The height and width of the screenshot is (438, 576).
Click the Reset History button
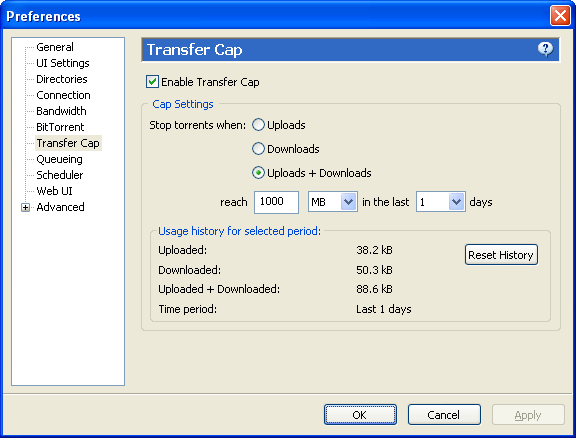501,255
